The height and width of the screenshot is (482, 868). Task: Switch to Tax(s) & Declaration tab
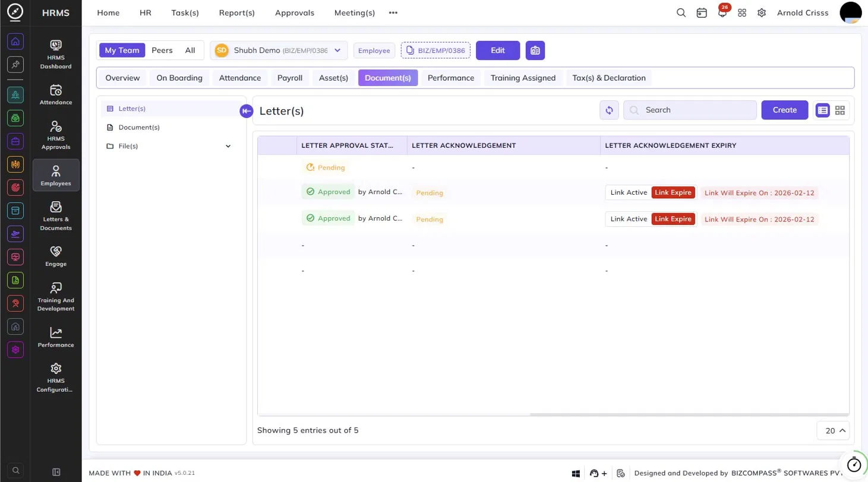pos(609,78)
